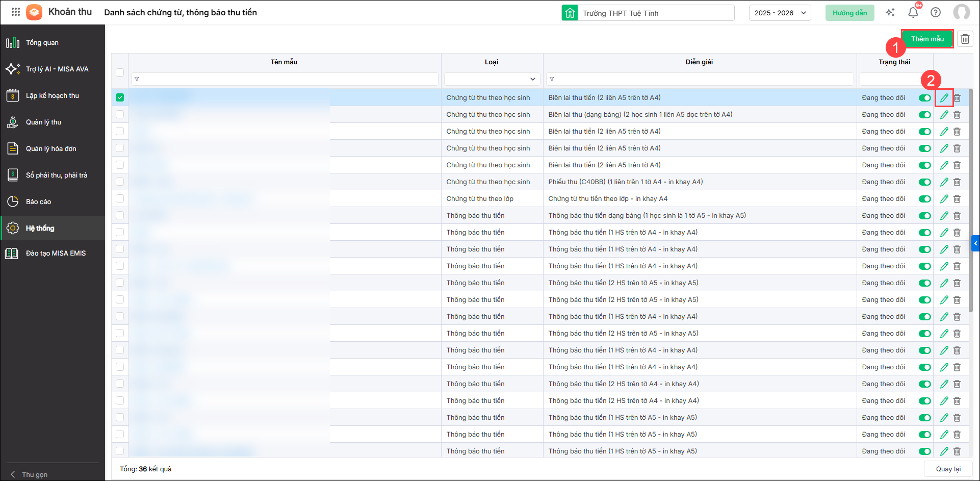Click the trash icon beside Thêm mẫu

965,39
